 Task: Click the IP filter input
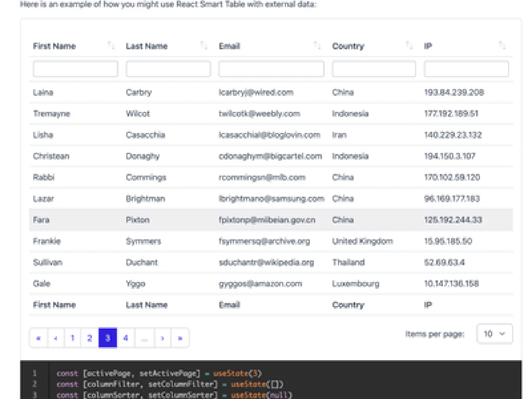[x=466, y=69]
